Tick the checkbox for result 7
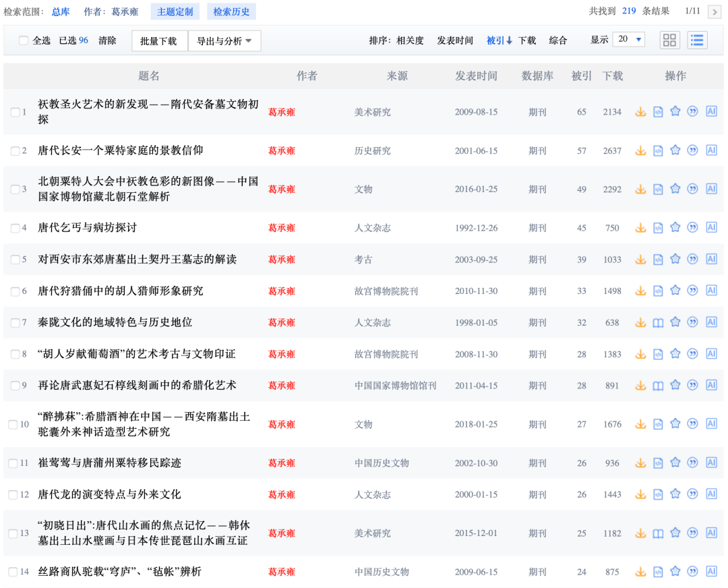Image resolution: width=728 pixels, height=588 pixels. [15, 322]
